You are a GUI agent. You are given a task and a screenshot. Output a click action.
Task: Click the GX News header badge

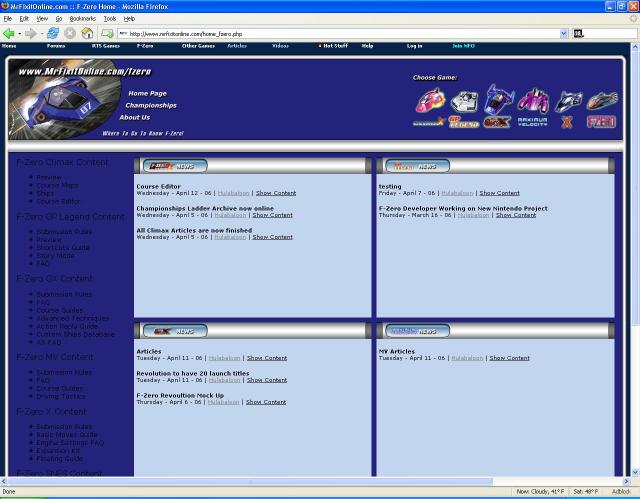(x=175, y=331)
